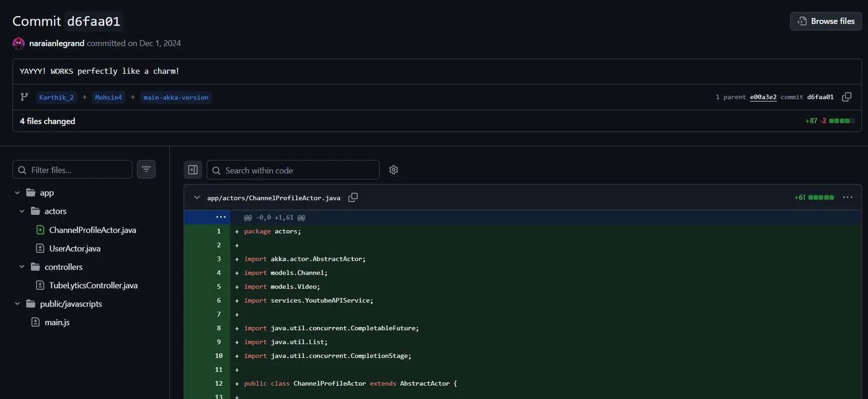Open ChannelProfileActor.java diff header link

pyautogui.click(x=273, y=198)
